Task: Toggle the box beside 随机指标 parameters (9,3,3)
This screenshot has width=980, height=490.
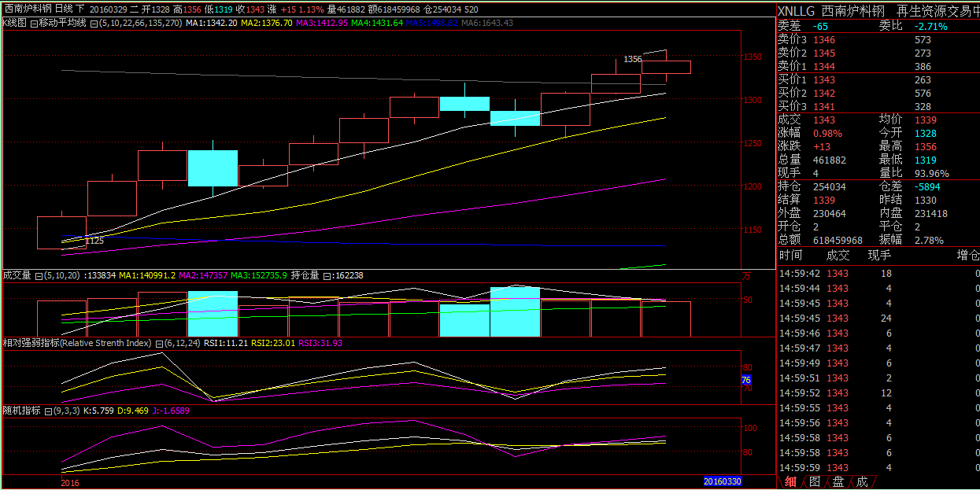Action: 49,411
